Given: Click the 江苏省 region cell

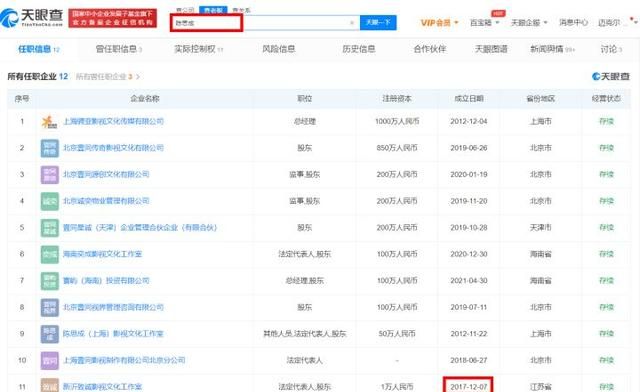Looking at the screenshot, I should point(540,386).
